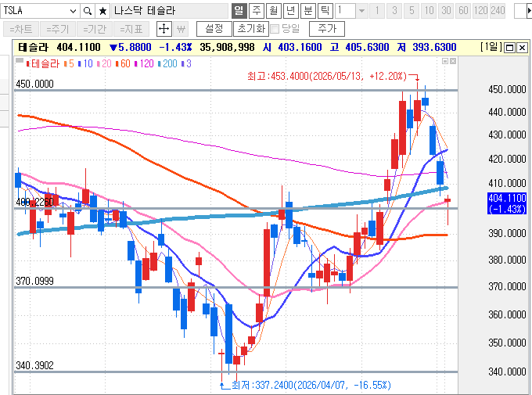Select the 3-day moving average legend

pos(187,63)
